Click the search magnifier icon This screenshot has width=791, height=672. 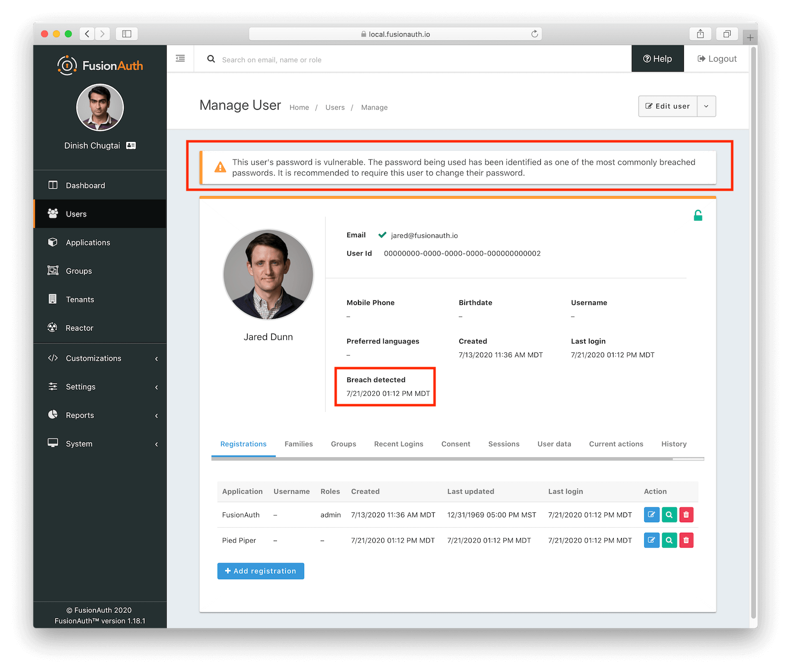(x=211, y=59)
